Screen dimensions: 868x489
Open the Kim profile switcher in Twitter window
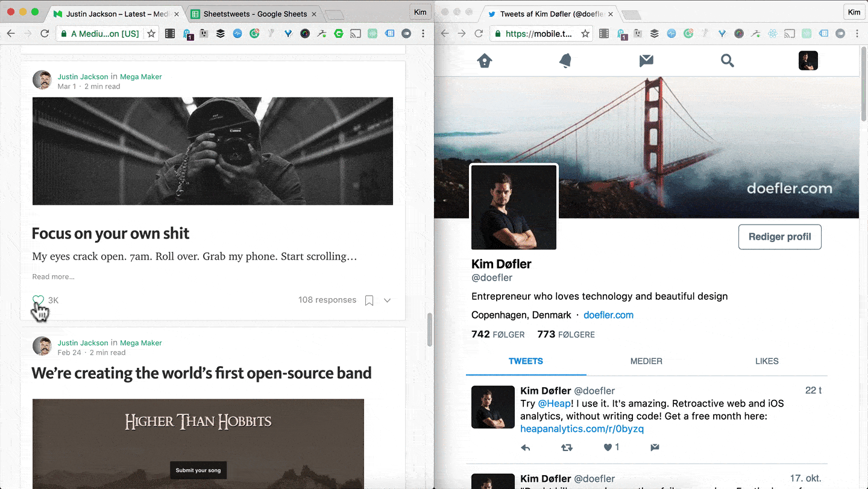(854, 12)
